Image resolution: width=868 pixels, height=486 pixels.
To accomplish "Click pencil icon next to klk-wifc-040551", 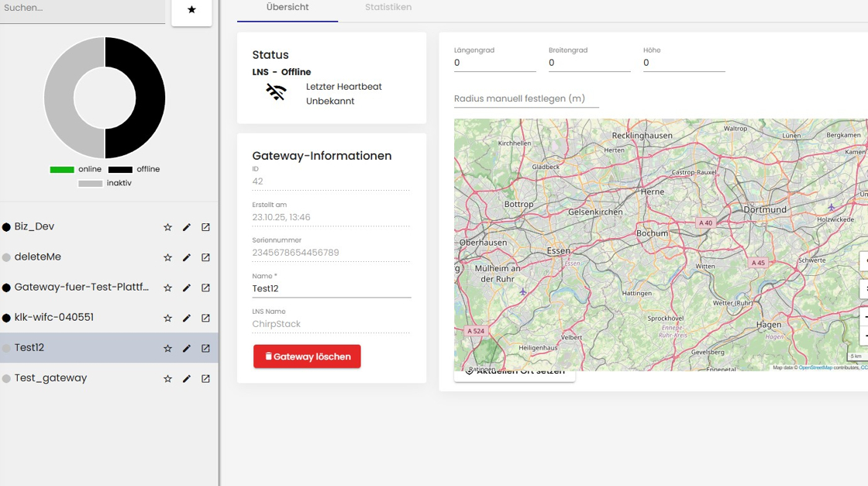I will tap(187, 318).
